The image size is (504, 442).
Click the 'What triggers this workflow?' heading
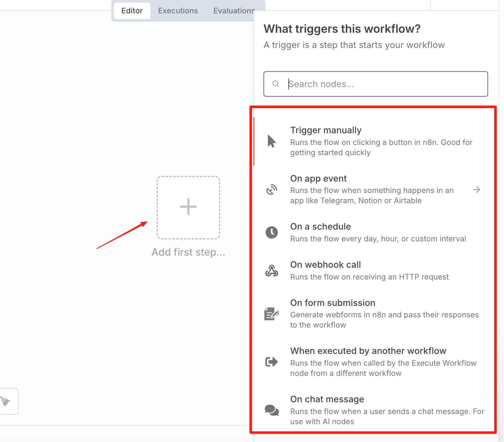click(x=342, y=29)
